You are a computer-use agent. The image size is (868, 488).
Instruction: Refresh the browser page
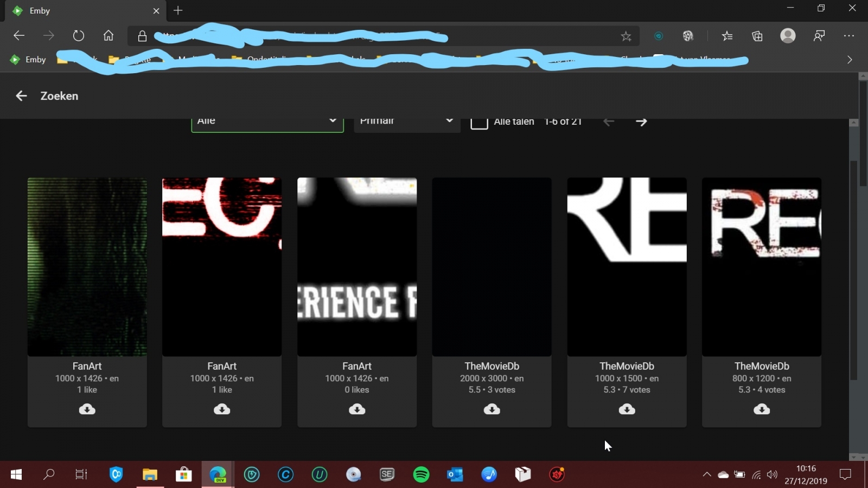click(79, 36)
